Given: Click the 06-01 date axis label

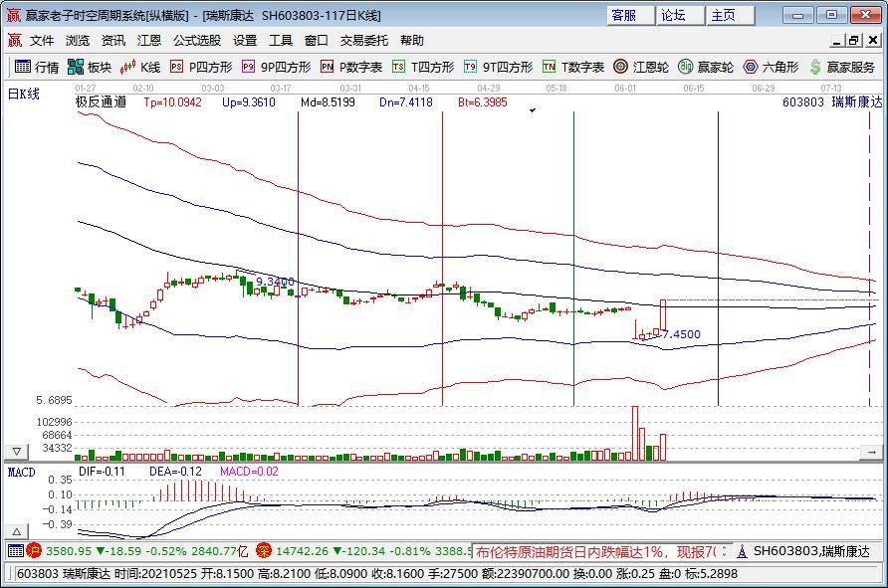Looking at the screenshot, I should coord(625,89).
